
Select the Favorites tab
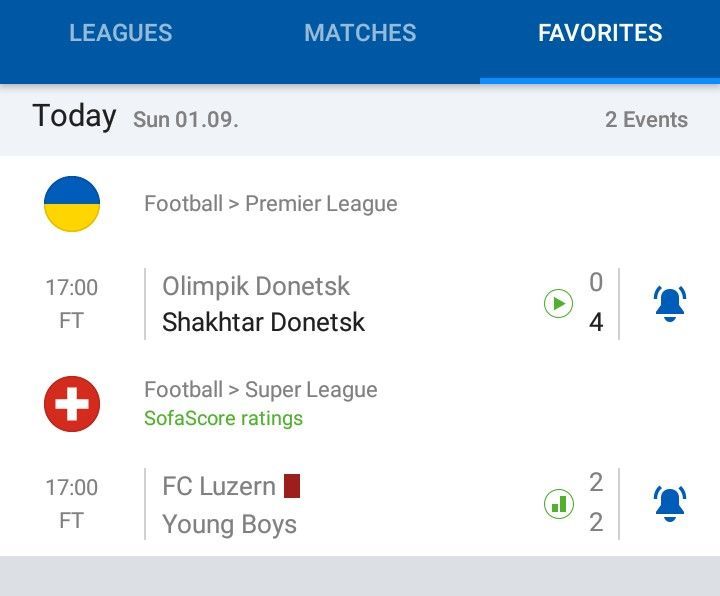[600, 33]
